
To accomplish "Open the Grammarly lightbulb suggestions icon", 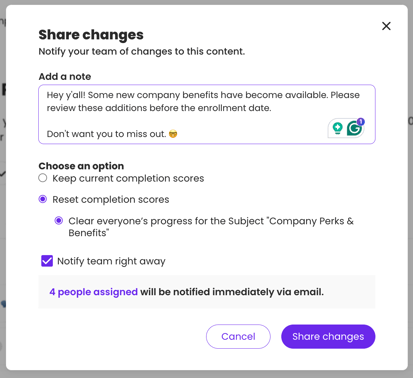I will 338,128.
